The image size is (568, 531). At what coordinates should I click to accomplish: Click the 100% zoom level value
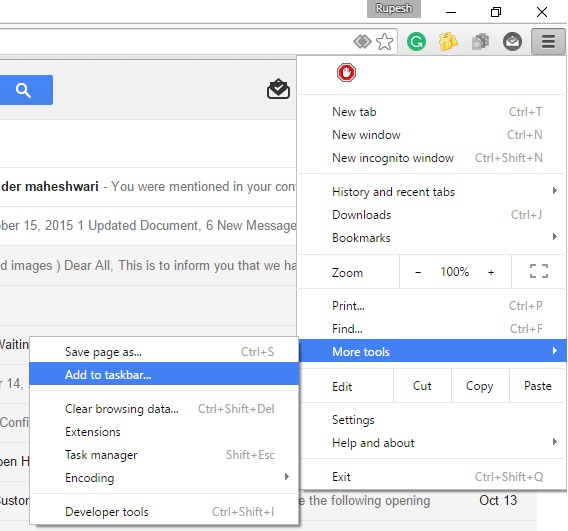(455, 272)
